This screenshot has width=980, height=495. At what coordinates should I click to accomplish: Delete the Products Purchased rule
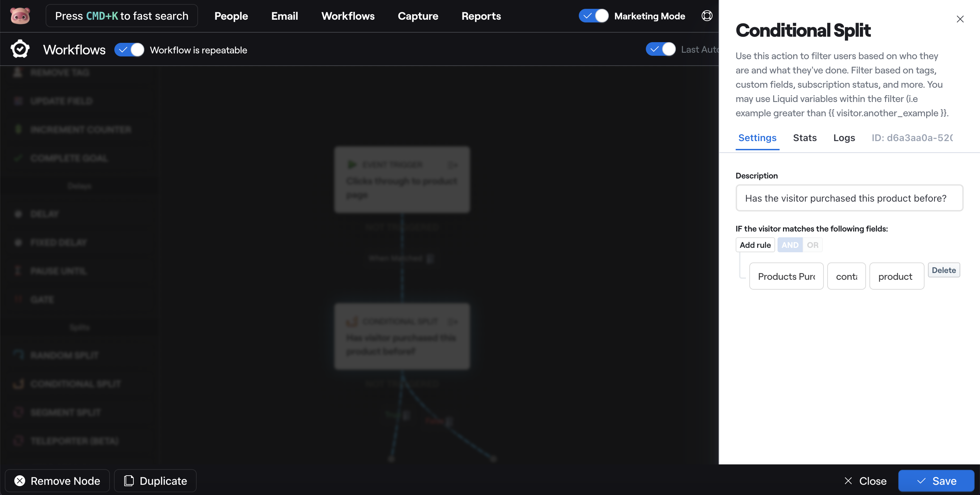click(944, 270)
